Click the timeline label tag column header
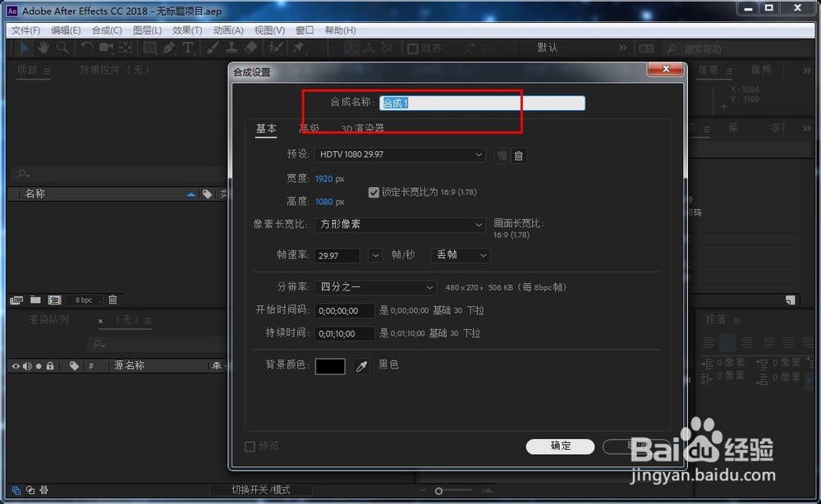This screenshot has width=821, height=504. [x=74, y=366]
